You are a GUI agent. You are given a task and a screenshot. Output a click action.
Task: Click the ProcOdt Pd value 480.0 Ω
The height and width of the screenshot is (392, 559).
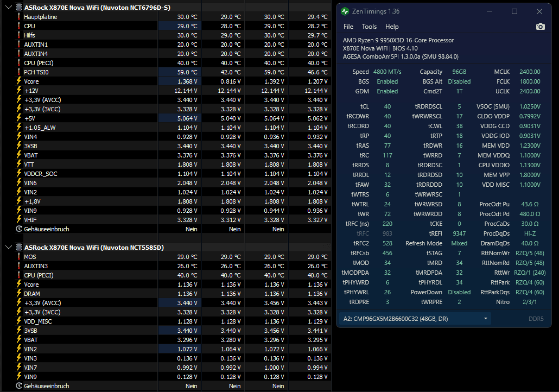pos(530,214)
